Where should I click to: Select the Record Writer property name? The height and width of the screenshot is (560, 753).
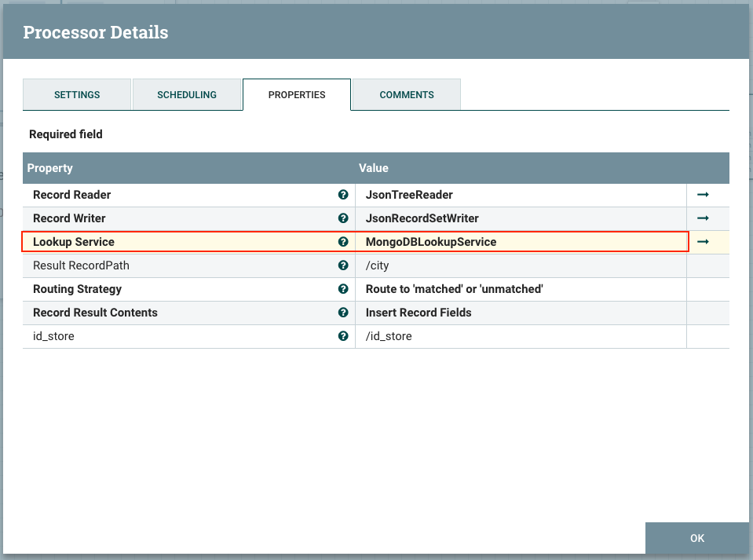pyautogui.click(x=69, y=218)
